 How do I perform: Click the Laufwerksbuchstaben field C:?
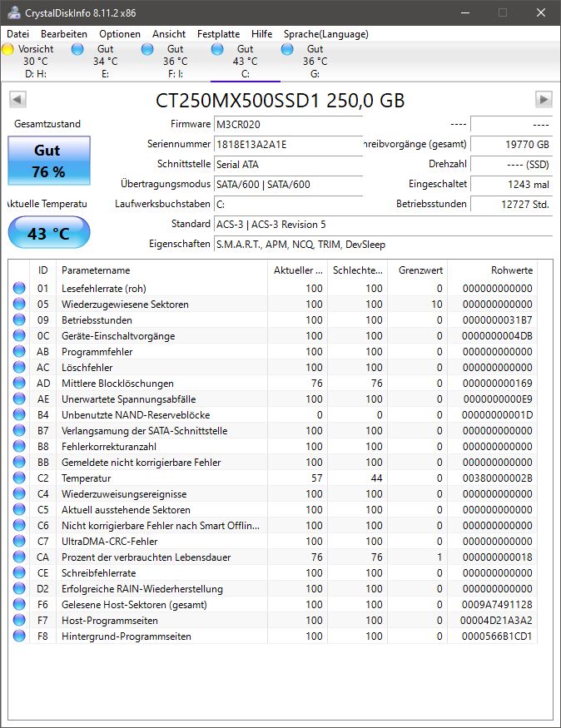click(x=288, y=205)
